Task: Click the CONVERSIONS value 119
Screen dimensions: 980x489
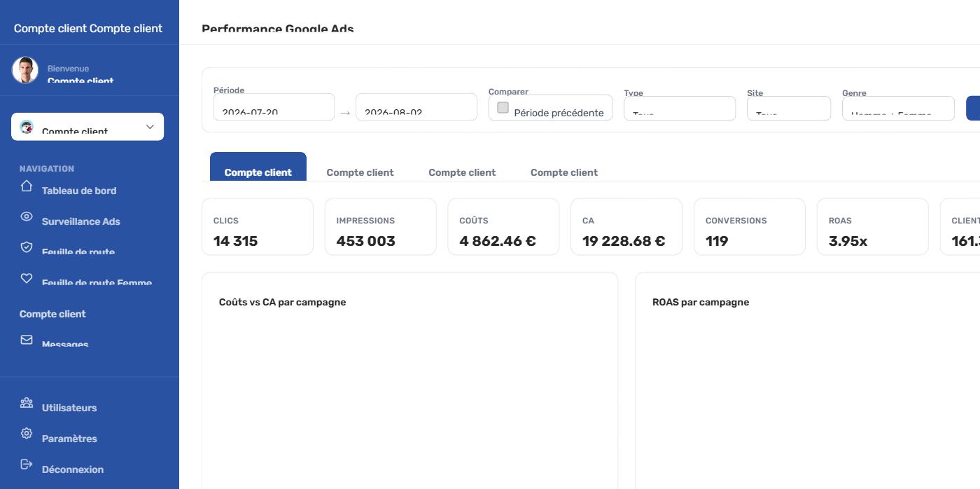Action: point(717,241)
